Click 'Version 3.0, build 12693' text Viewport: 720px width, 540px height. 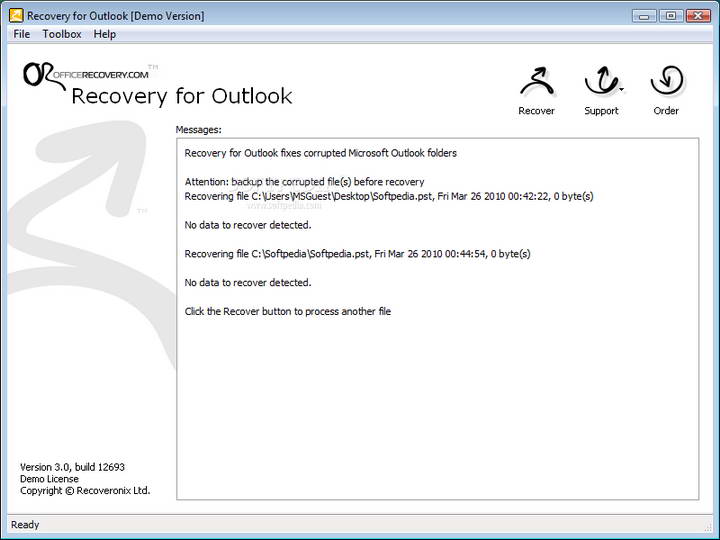(x=72, y=467)
